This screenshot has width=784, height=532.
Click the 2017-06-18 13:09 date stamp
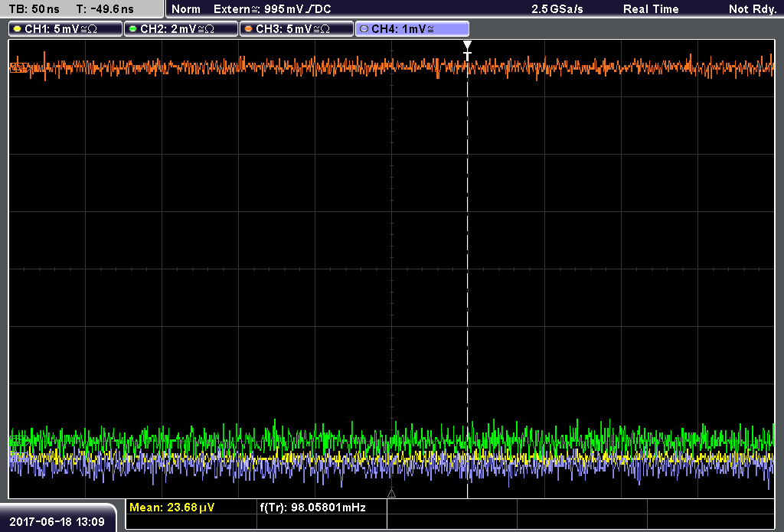[57, 522]
